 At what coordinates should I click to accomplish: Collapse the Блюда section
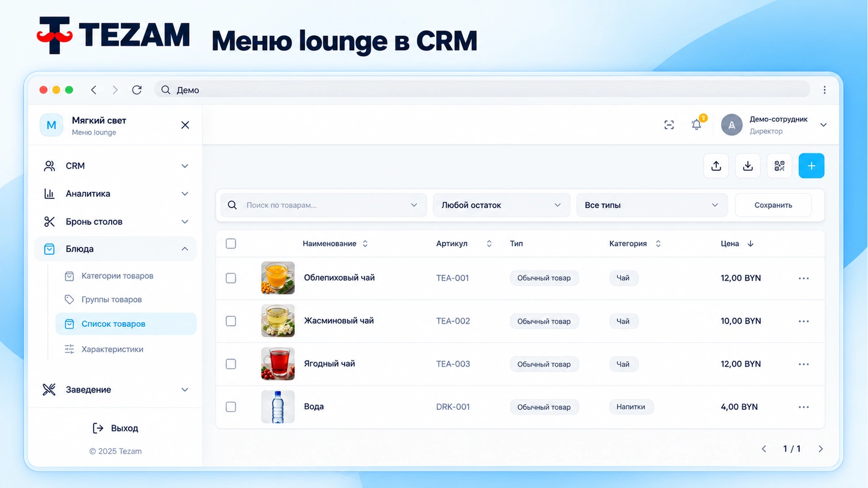pyautogui.click(x=116, y=249)
